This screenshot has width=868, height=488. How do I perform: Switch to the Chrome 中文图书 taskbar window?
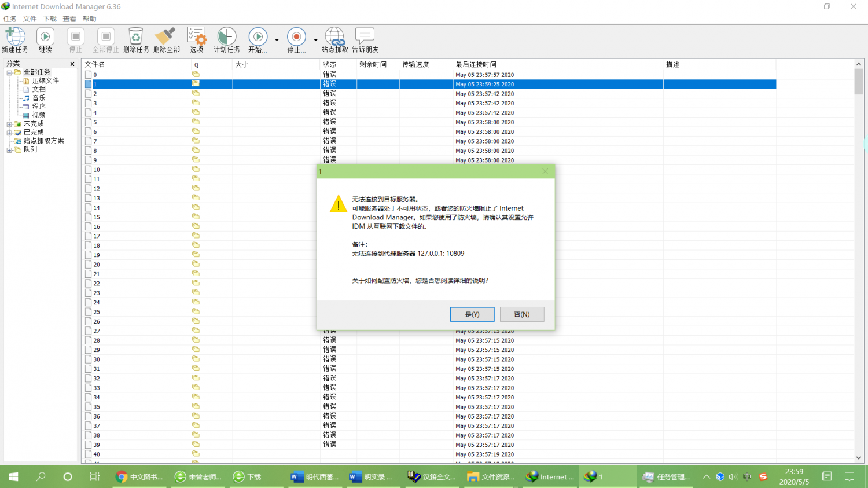coord(139,477)
